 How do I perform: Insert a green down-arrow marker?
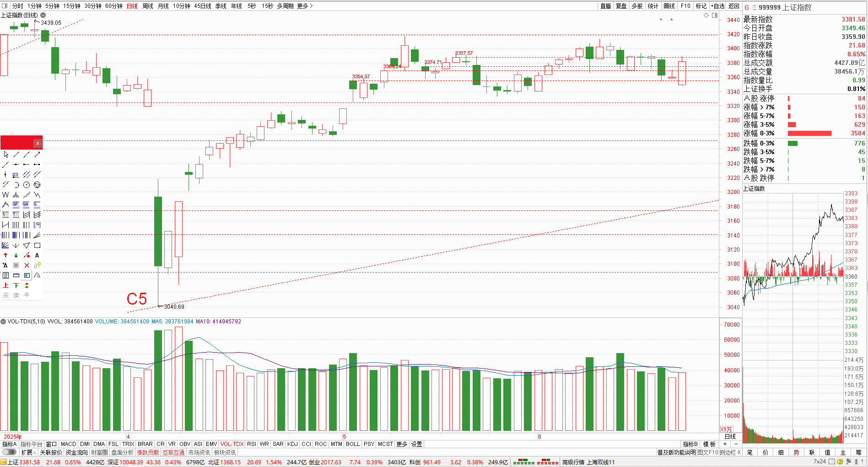click(x=16, y=255)
